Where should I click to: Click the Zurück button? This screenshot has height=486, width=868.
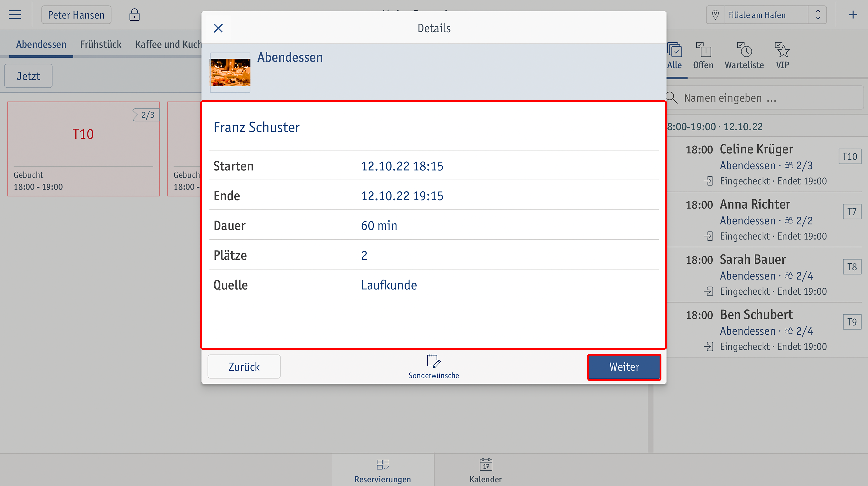click(x=244, y=366)
